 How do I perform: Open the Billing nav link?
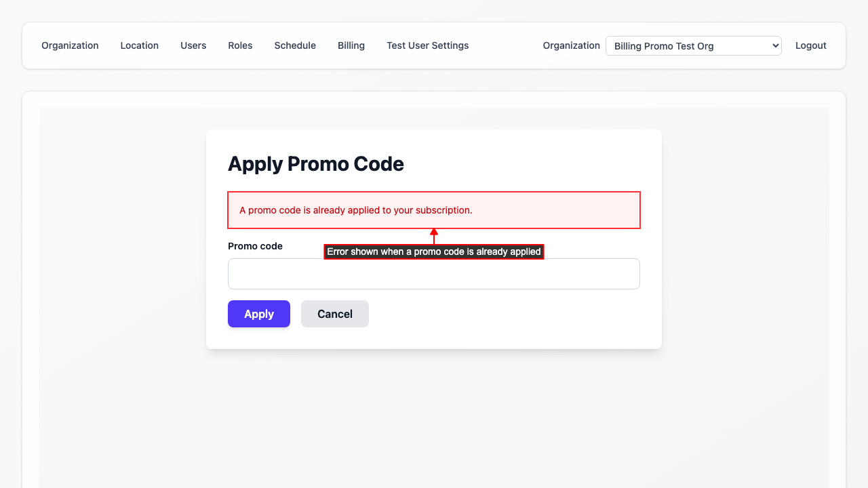coord(351,45)
